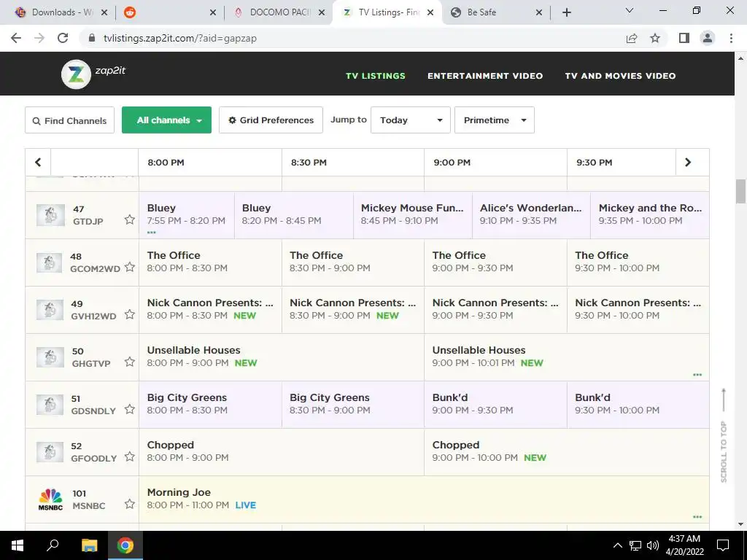Open File Explorer from taskbar

[x=89, y=545]
